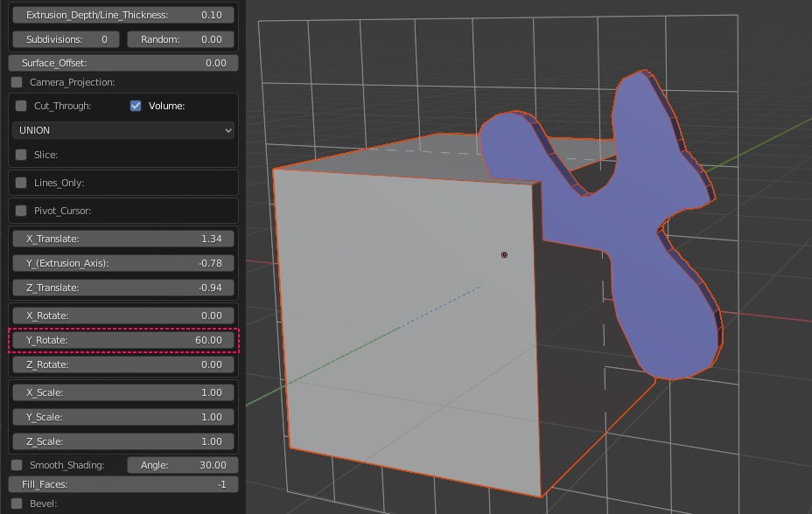
Task: Click the Random value field
Action: click(x=180, y=39)
